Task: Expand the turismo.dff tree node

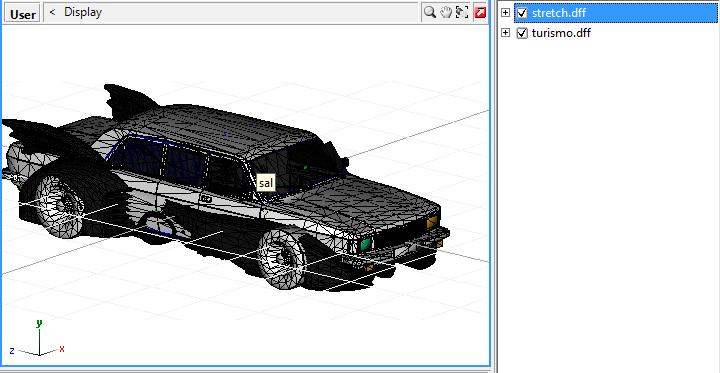Action: click(506, 33)
